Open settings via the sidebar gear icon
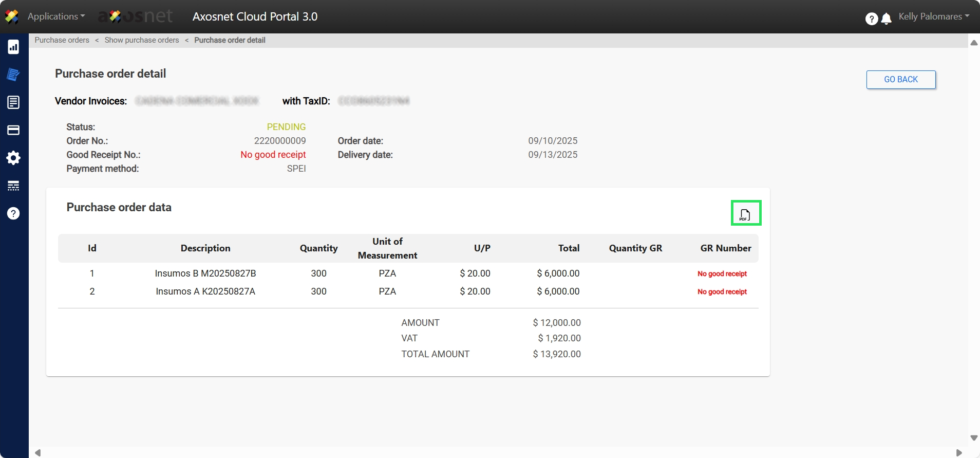The height and width of the screenshot is (458, 980). (13, 158)
